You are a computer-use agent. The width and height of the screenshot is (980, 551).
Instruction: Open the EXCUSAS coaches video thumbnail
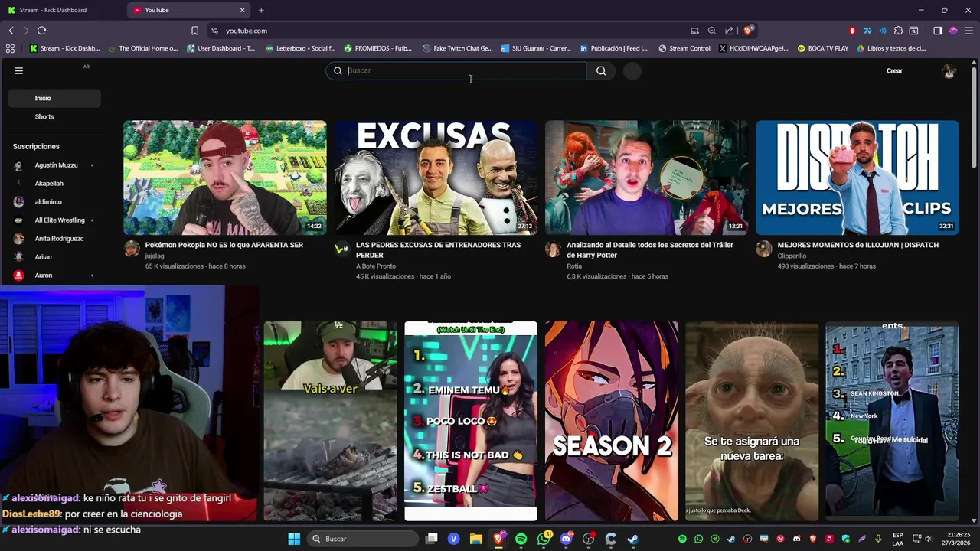tap(436, 178)
